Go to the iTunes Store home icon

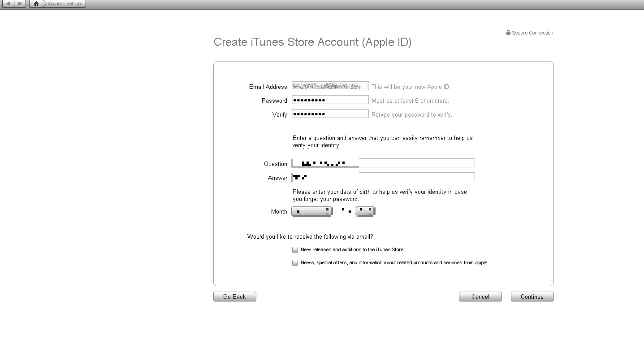[36, 4]
